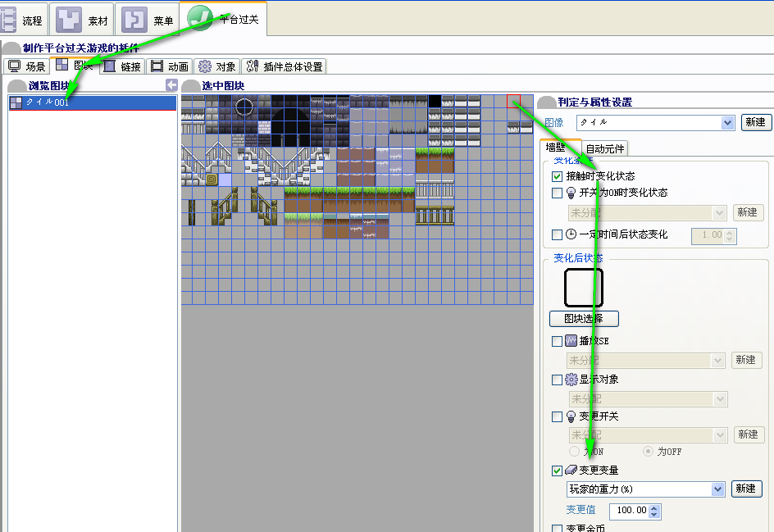The image size is (774, 532).
Task: Switch to the 场景 sub-tab
Action: click(27, 66)
